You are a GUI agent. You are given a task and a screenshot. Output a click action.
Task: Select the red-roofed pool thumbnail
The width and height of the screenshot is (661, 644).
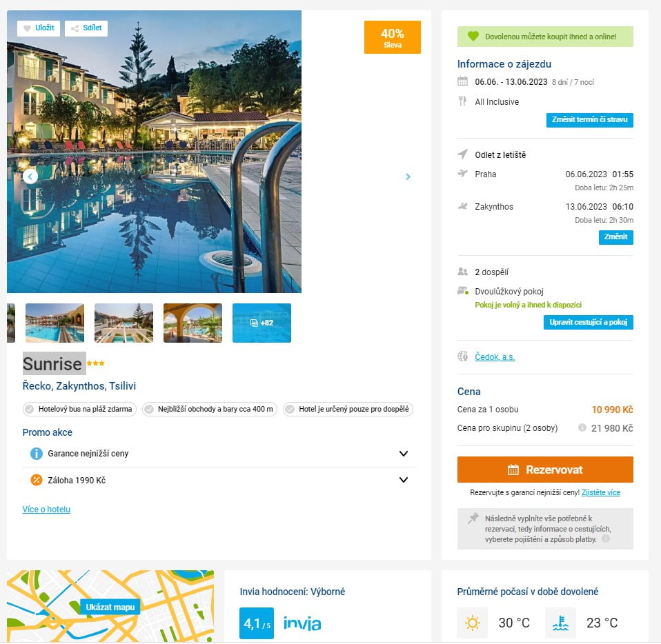pos(55,323)
